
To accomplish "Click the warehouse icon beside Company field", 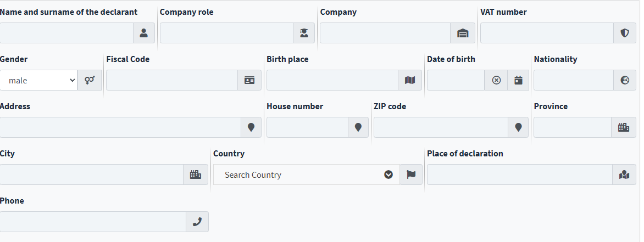I will coord(463,33).
